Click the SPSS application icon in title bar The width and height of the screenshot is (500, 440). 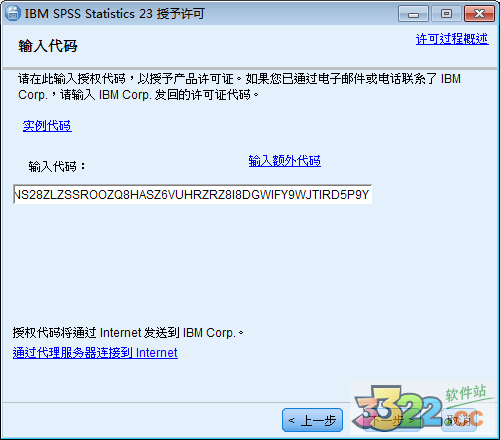coord(13,13)
